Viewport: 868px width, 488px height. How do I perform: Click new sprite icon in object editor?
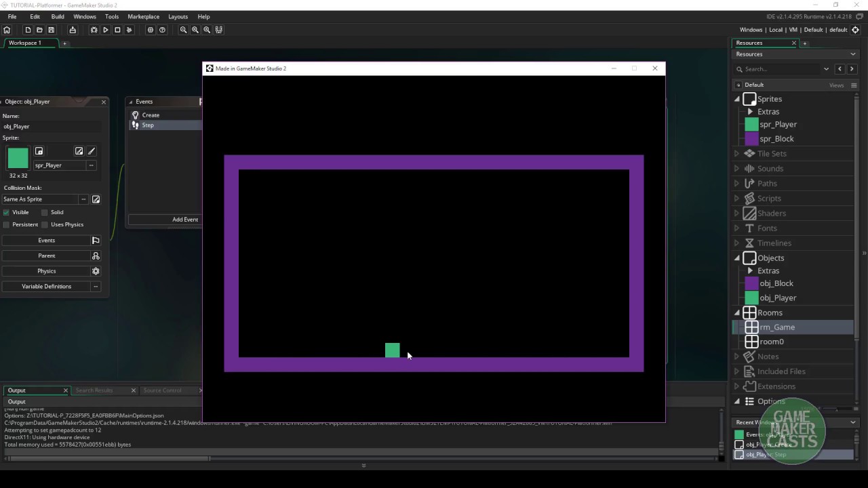coord(39,151)
